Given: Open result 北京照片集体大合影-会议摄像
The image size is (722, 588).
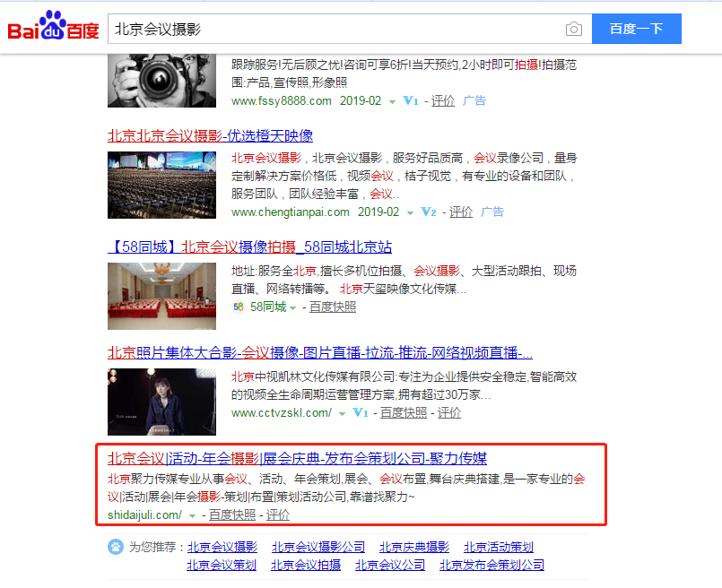Looking at the screenshot, I should [x=320, y=352].
